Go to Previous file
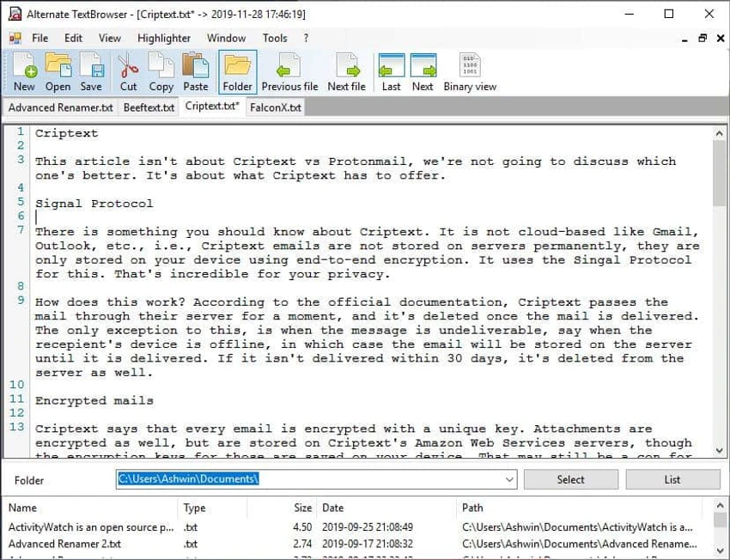Screen dimensions: 730x560 [289, 71]
